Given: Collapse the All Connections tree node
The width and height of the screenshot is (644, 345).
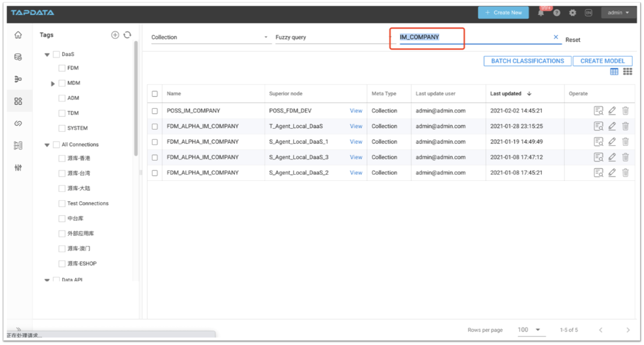Looking at the screenshot, I should 47,145.
